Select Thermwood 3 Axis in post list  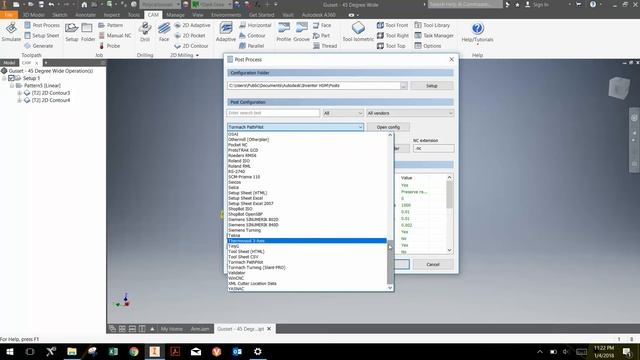307,241
